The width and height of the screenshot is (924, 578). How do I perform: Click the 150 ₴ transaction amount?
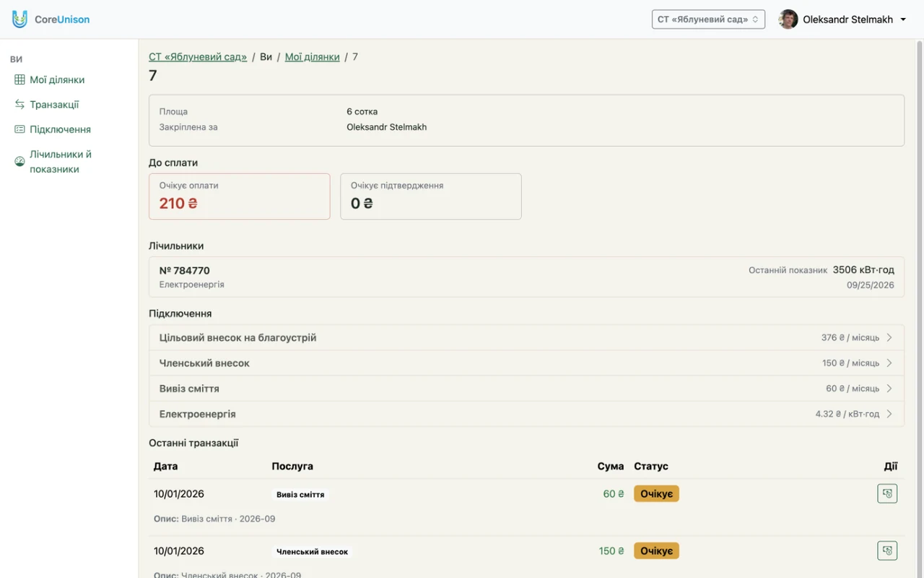[x=611, y=551]
